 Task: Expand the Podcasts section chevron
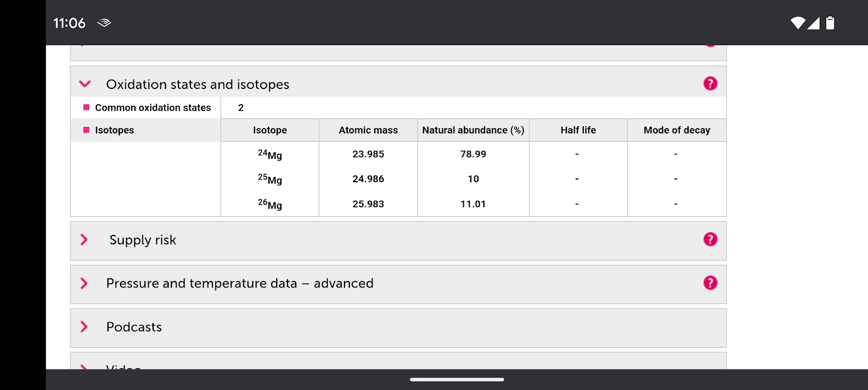coord(84,327)
